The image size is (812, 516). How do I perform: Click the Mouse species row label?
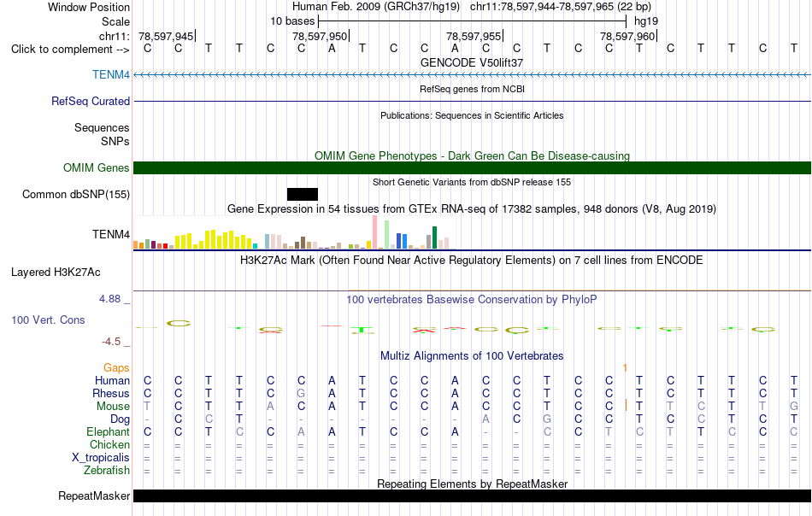[113, 407]
